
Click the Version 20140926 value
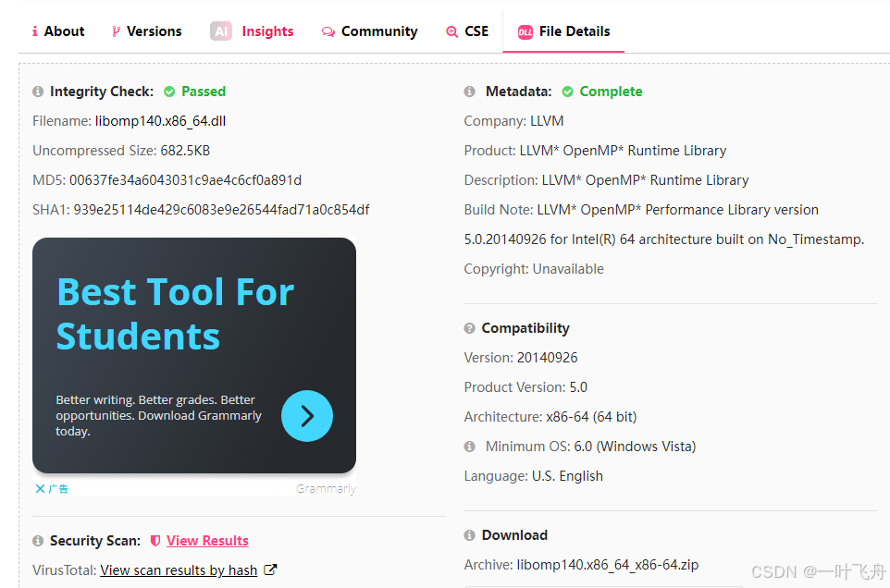(x=547, y=358)
